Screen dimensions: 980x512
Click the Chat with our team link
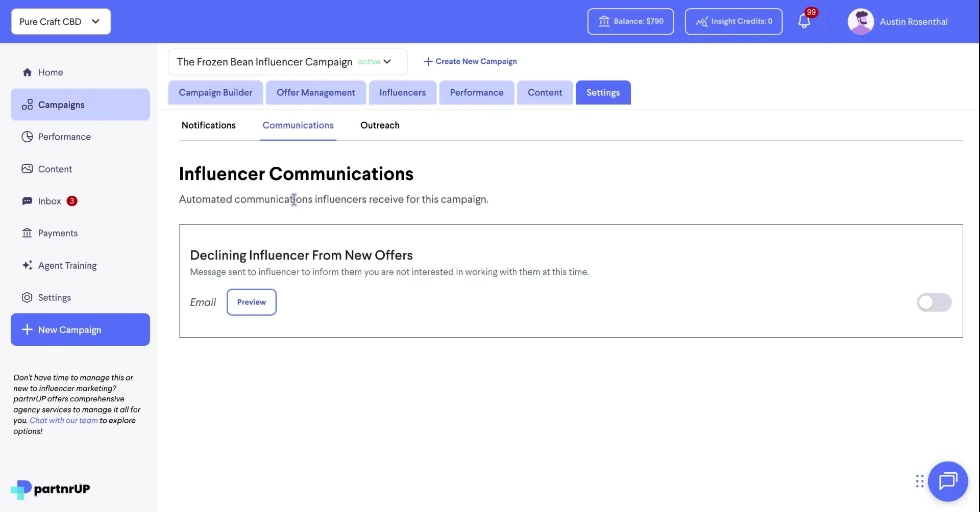[x=63, y=420]
